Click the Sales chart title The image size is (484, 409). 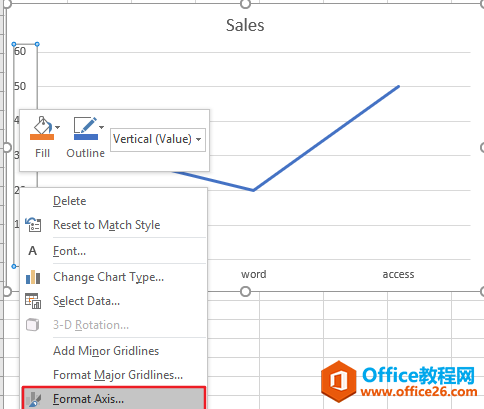pyautogui.click(x=245, y=25)
